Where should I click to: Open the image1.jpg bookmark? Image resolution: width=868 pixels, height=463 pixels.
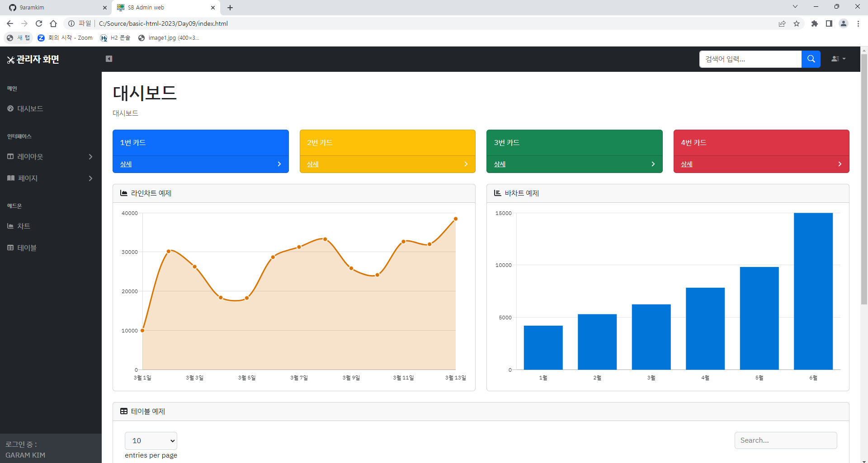(x=169, y=38)
